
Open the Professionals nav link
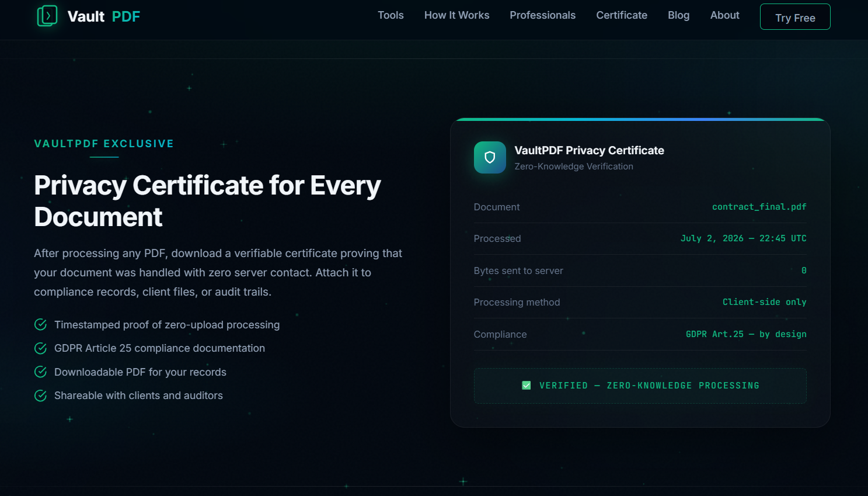[542, 15]
